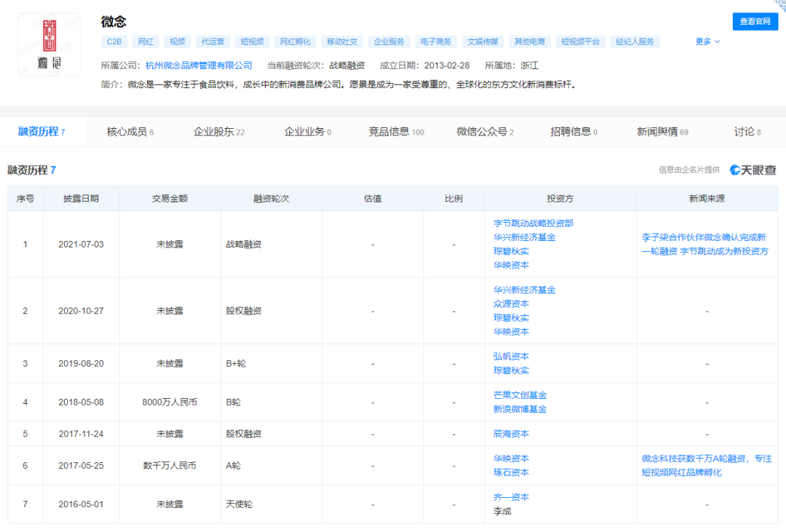Select the 代运营 tag
The image size is (786, 532).
(213, 41)
